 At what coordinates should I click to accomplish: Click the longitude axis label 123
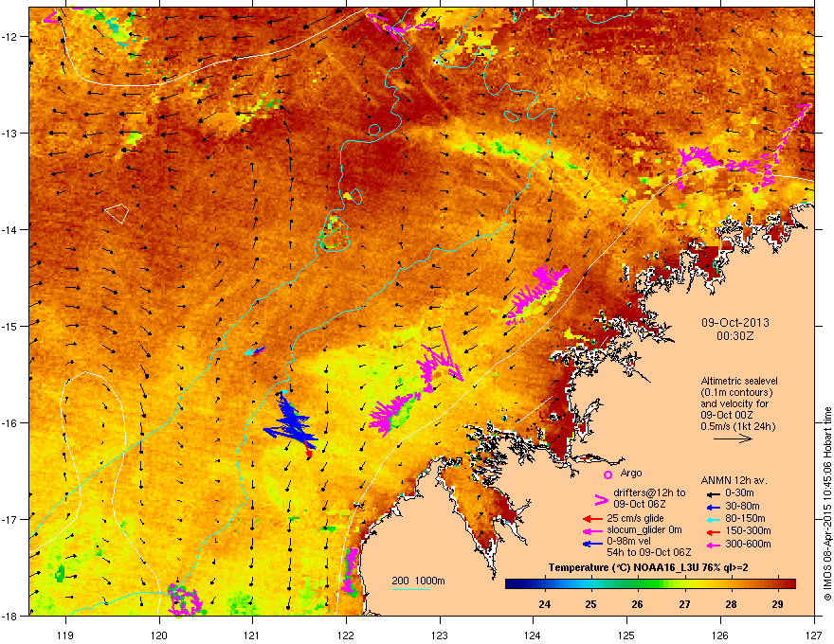click(440, 635)
